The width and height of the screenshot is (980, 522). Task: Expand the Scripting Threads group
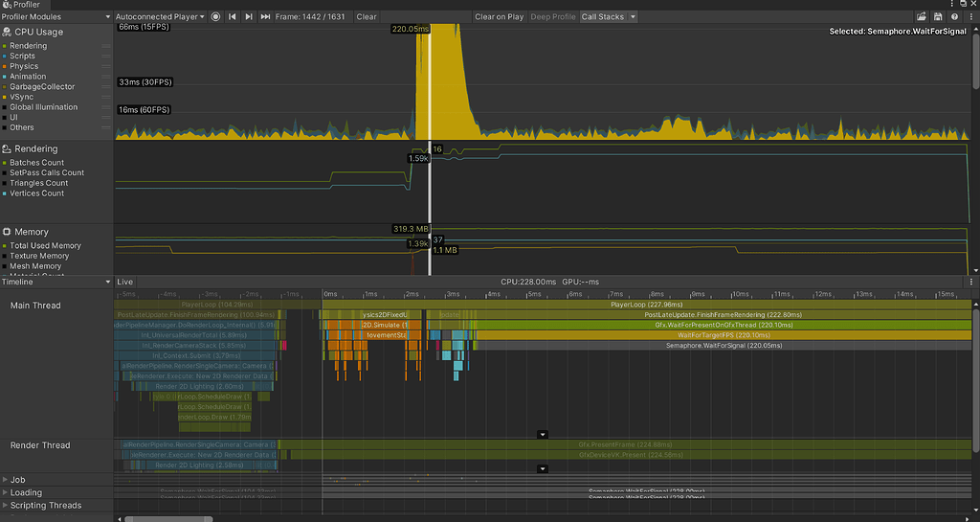5,506
